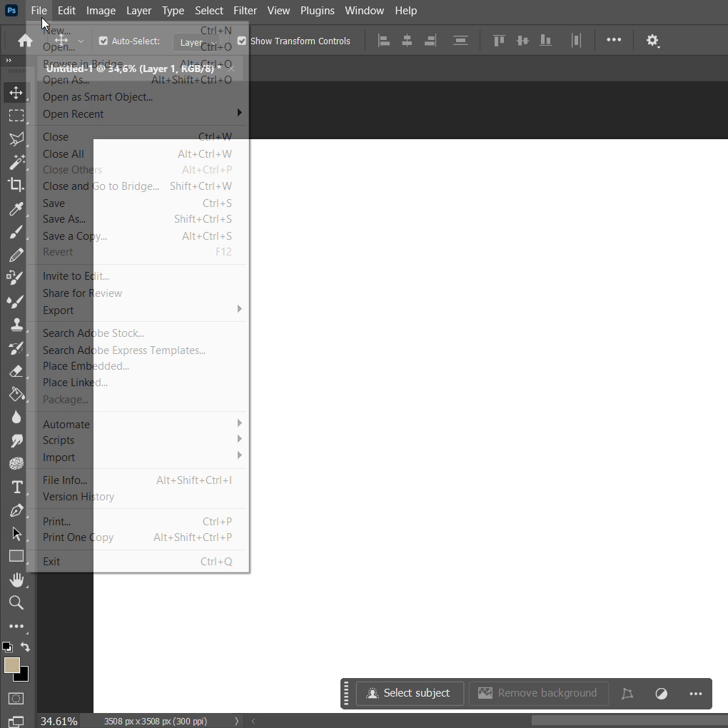Viewport: 728px width, 728px height.
Task: Swap foreground and background colors
Action: pos(25,647)
